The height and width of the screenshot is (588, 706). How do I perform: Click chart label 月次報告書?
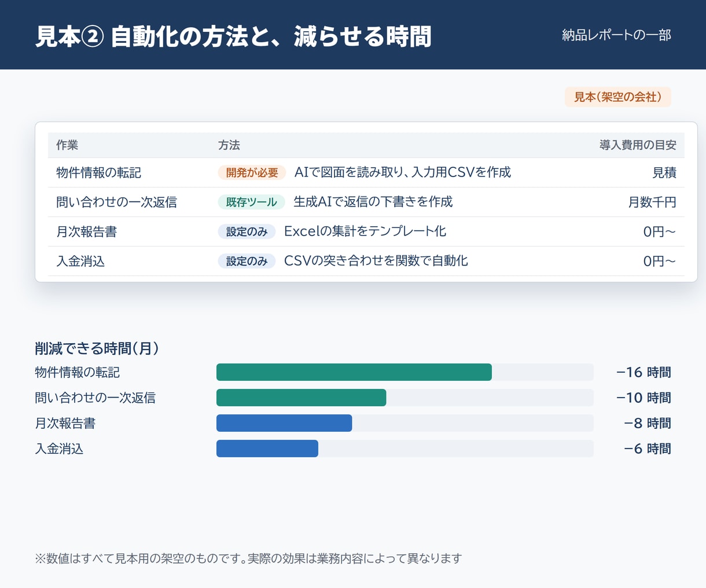click(65, 423)
